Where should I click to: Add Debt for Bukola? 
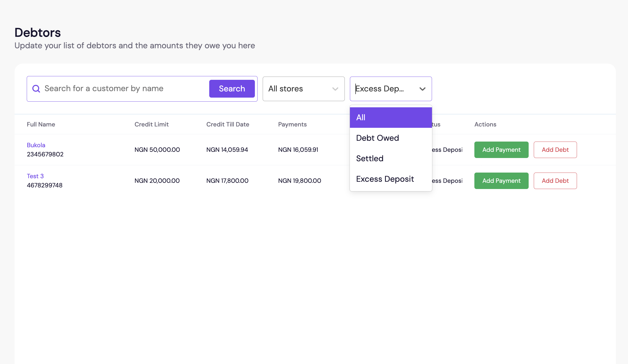(x=555, y=150)
